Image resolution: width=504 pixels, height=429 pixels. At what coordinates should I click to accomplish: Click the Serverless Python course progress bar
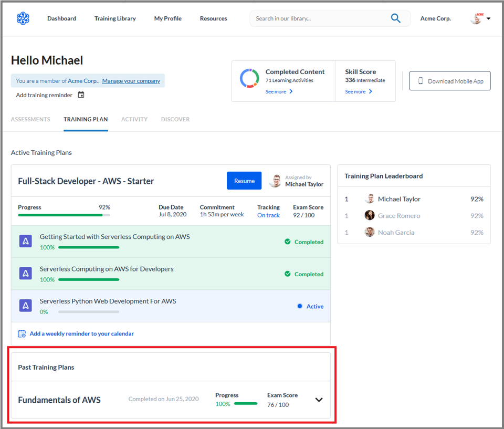point(89,311)
